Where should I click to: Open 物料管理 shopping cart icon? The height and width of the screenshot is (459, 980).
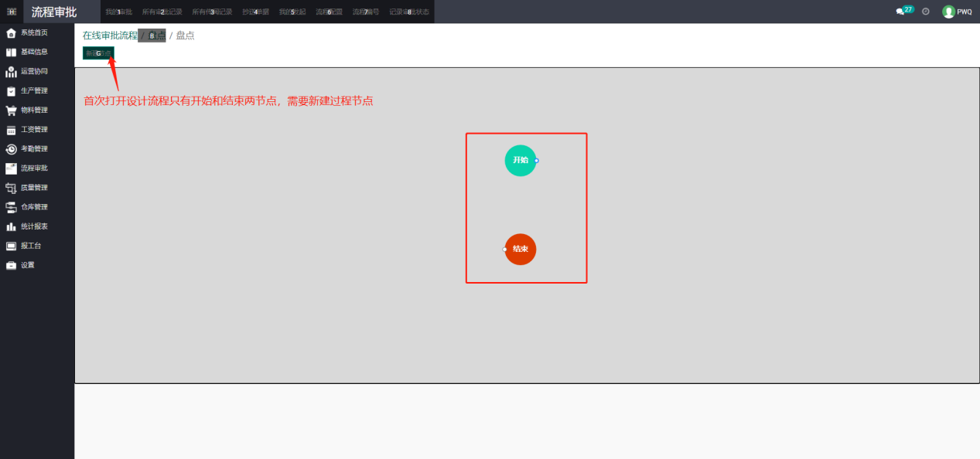(x=11, y=110)
